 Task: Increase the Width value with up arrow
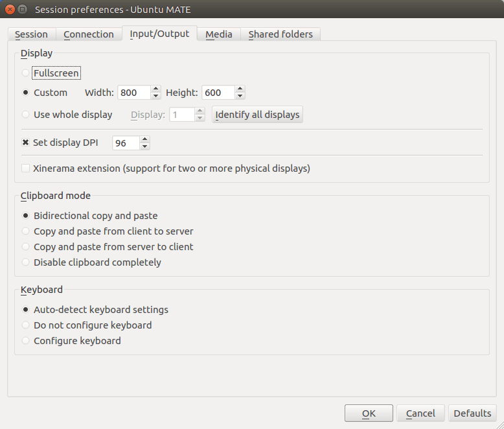155,89
